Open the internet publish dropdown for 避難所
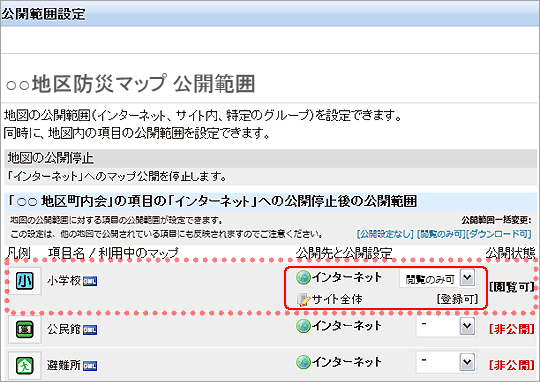The height and width of the screenshot is (382, 540). [x=446, y=362]
